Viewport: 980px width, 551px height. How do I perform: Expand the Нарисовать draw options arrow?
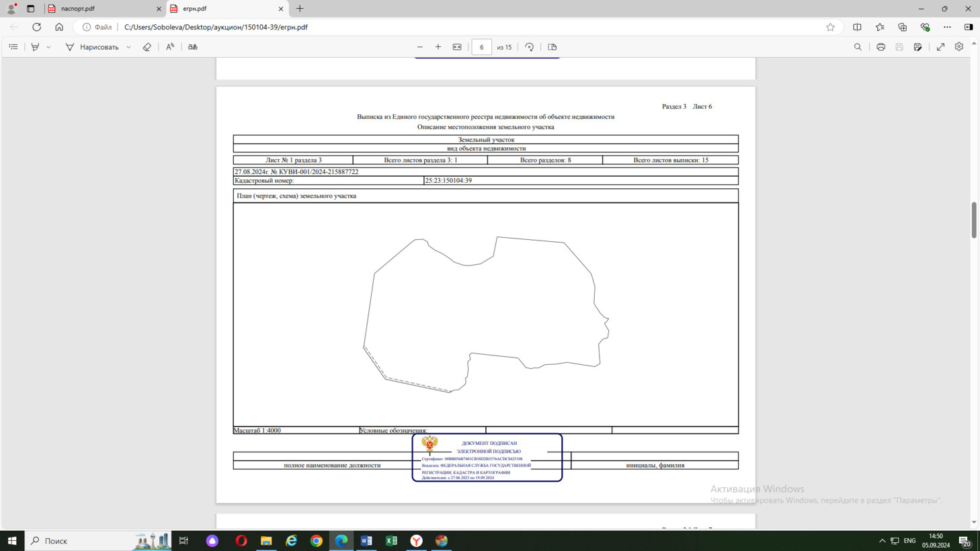tap(128, 47)
